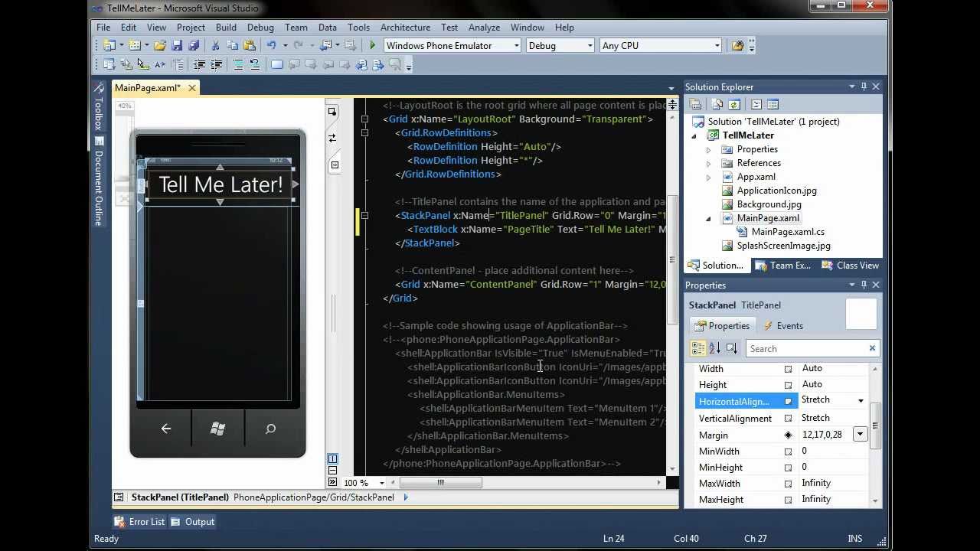
Task: Click Show All Files icon in Solution Explorer
Action: [x=717, y=105]
